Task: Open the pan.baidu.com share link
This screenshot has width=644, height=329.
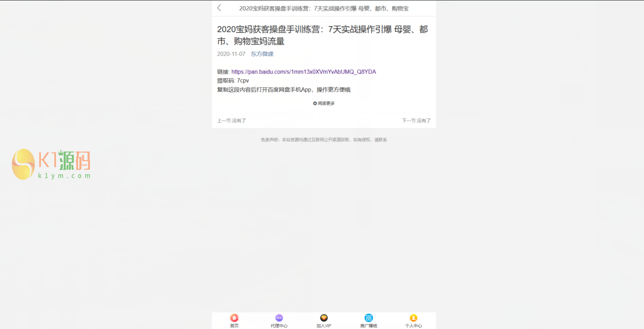Action: point(304,72)
